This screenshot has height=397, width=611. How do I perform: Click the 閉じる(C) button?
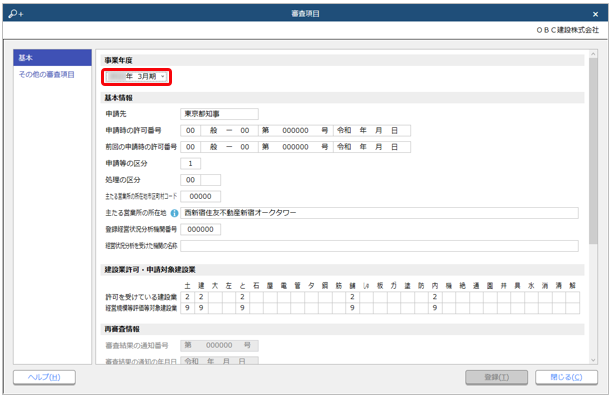(566, 377)
